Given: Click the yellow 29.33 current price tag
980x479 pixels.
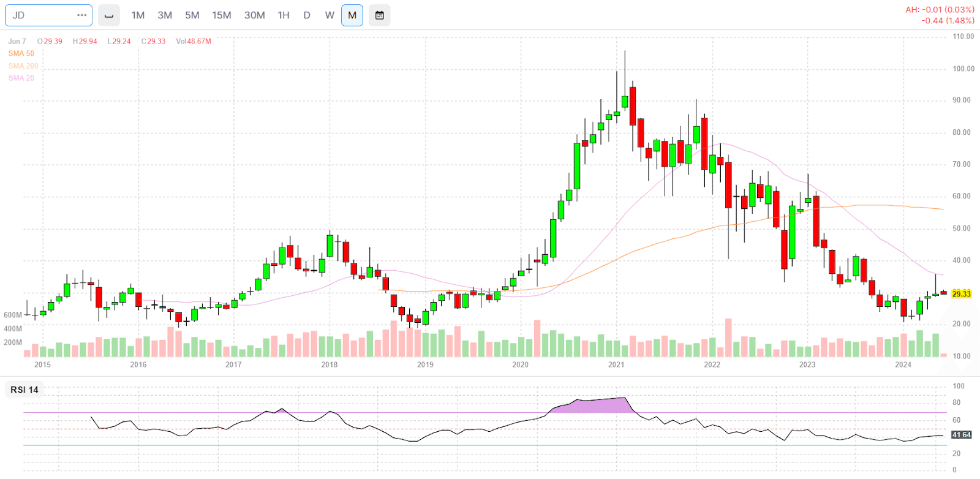Looking at the screenshot, I should click(x=962, y=294).
